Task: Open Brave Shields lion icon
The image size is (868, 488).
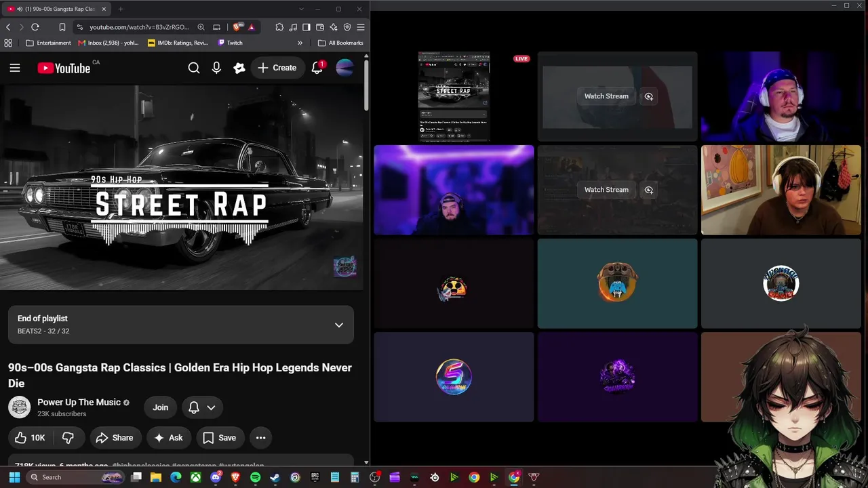Action: click(x=237, y=27)
